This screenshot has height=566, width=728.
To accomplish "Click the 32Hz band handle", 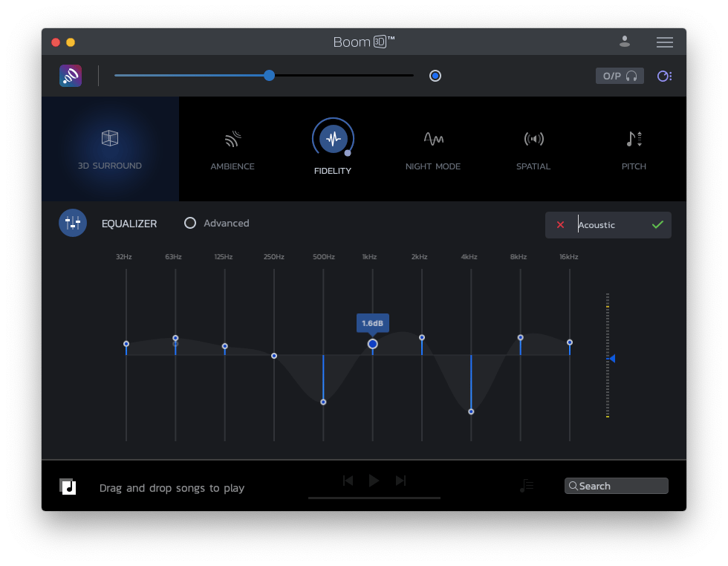I will coord(126,344).
